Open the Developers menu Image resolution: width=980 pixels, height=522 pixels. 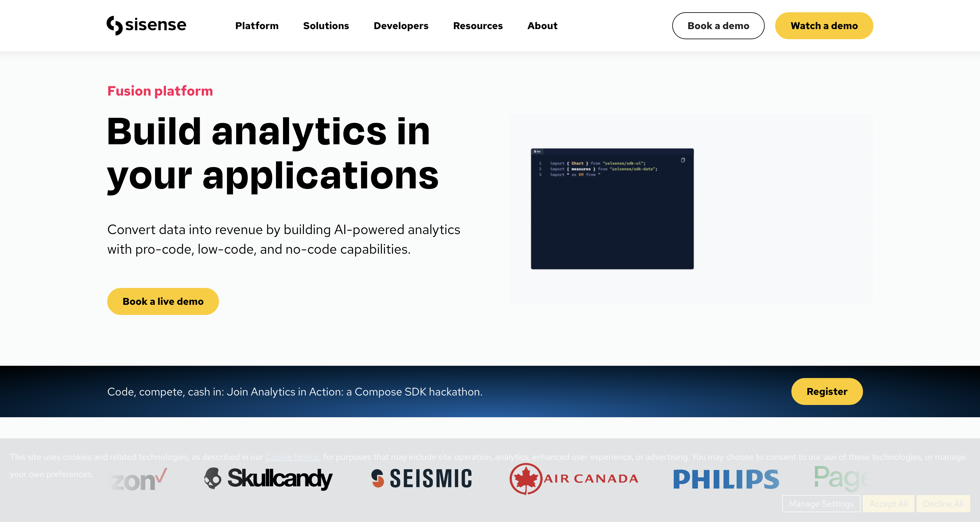click(401, 26)
